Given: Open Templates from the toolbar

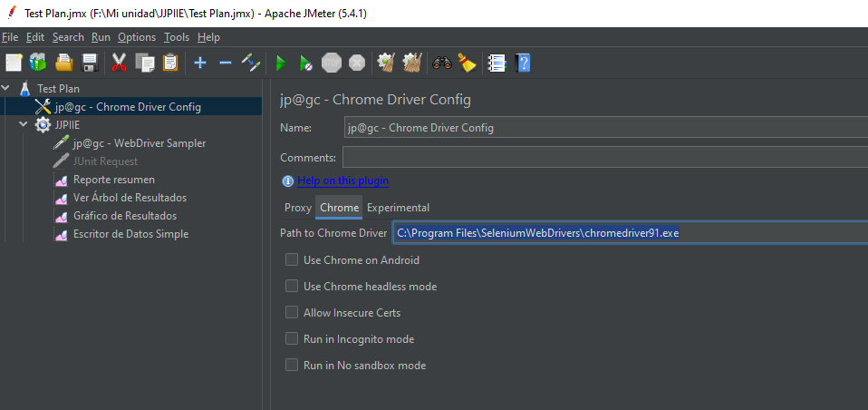Looking at the screenshot, I should pyautogui.click(x=38, y=63).
